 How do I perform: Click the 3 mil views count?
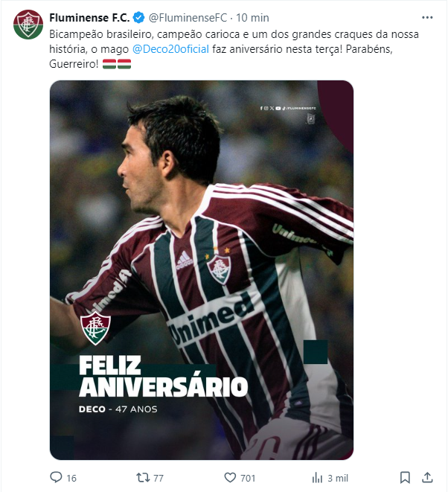[338, 478]
